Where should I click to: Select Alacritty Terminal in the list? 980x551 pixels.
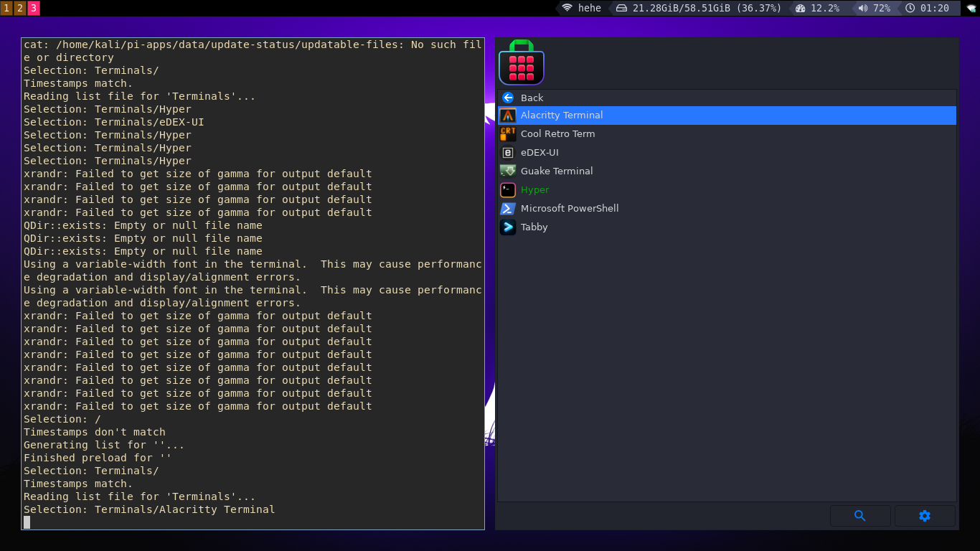coord(562,116)
